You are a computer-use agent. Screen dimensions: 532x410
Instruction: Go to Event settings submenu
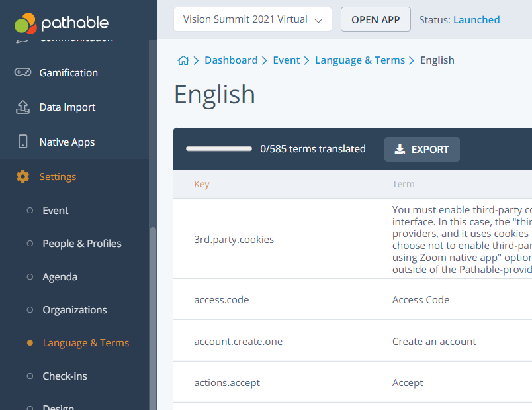tap(56, 211)
